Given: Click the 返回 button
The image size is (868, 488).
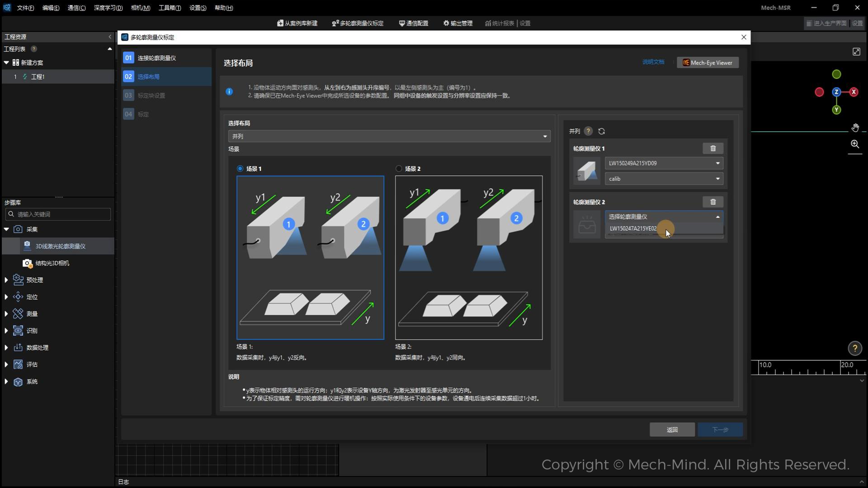Looking at the screenshot, I should 672,430.
